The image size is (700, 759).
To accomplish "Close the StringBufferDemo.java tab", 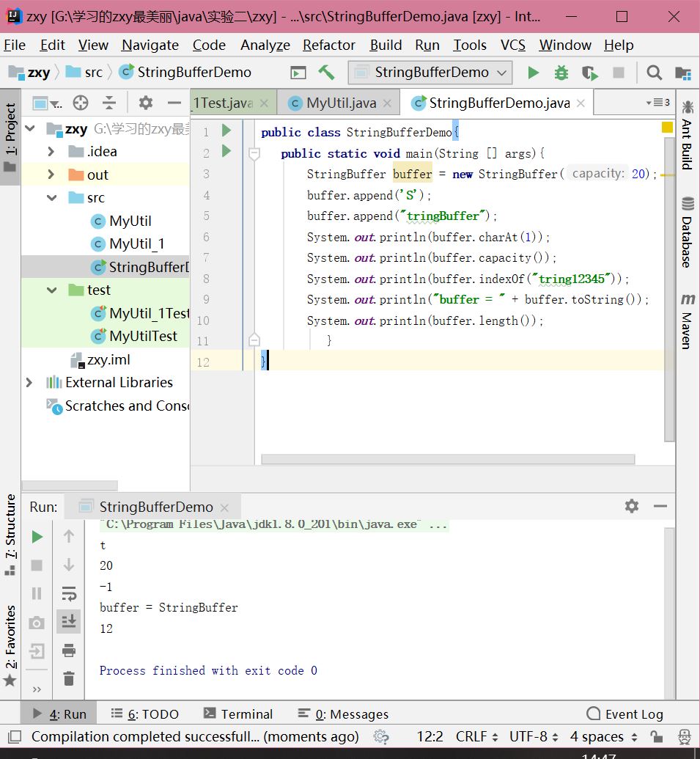I will point(581,103).
